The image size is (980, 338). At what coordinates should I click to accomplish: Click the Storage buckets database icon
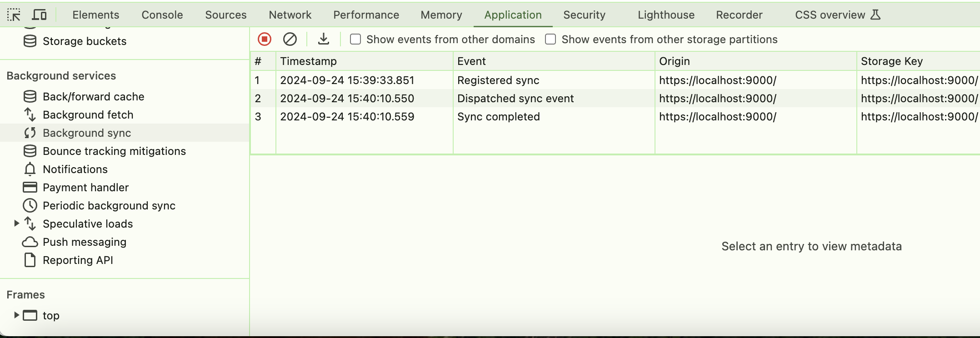[x=30, y=41]
